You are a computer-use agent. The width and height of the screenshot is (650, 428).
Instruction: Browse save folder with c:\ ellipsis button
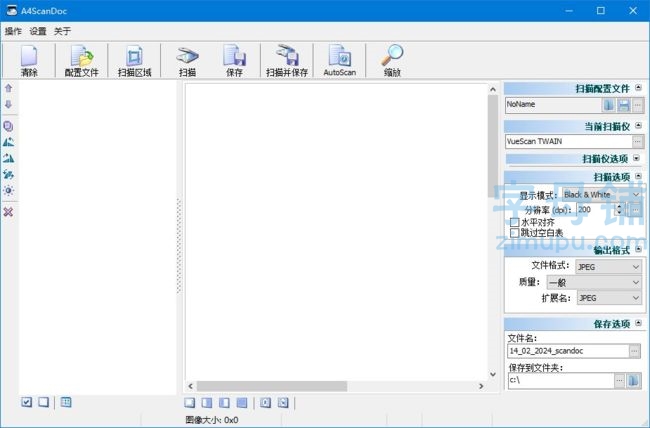(x=619, y=380)
